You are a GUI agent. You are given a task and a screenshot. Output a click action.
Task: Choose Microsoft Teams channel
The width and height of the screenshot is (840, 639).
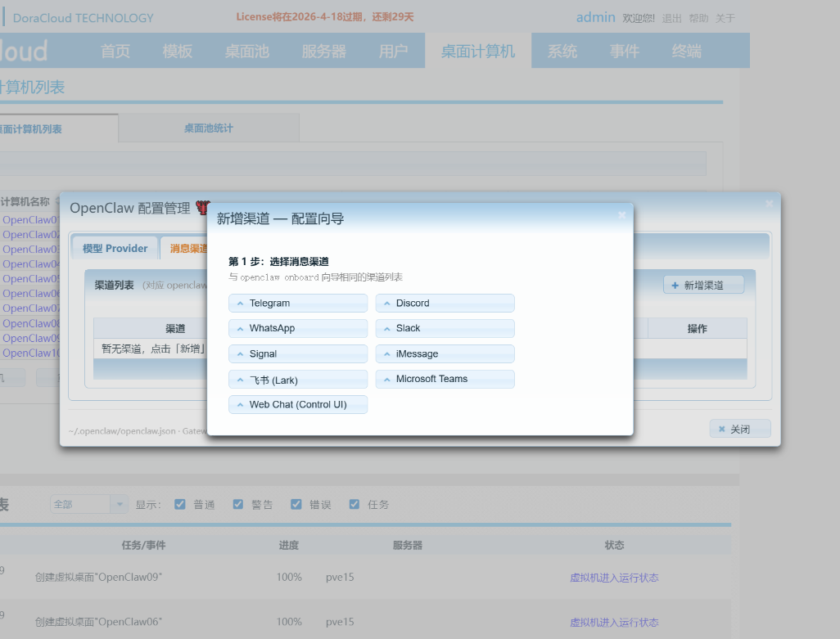[x=445, y=379]
